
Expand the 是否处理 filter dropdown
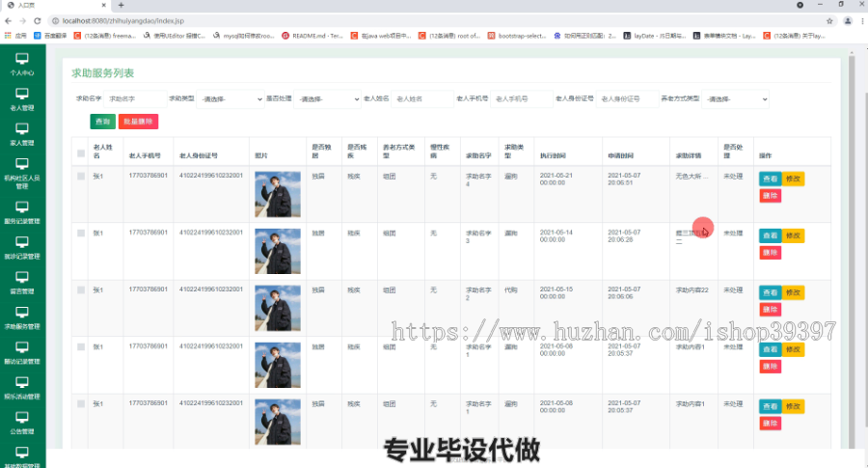(327, 99)
